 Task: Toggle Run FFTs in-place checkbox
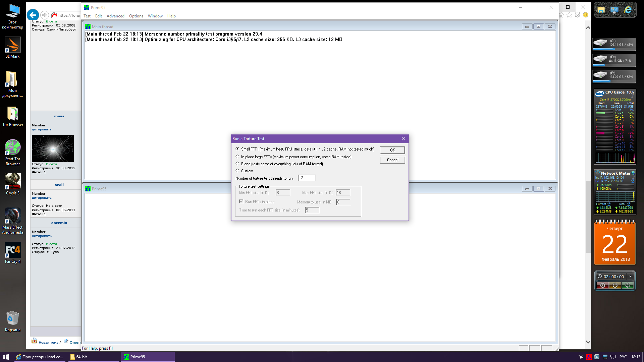click(241, 201)
